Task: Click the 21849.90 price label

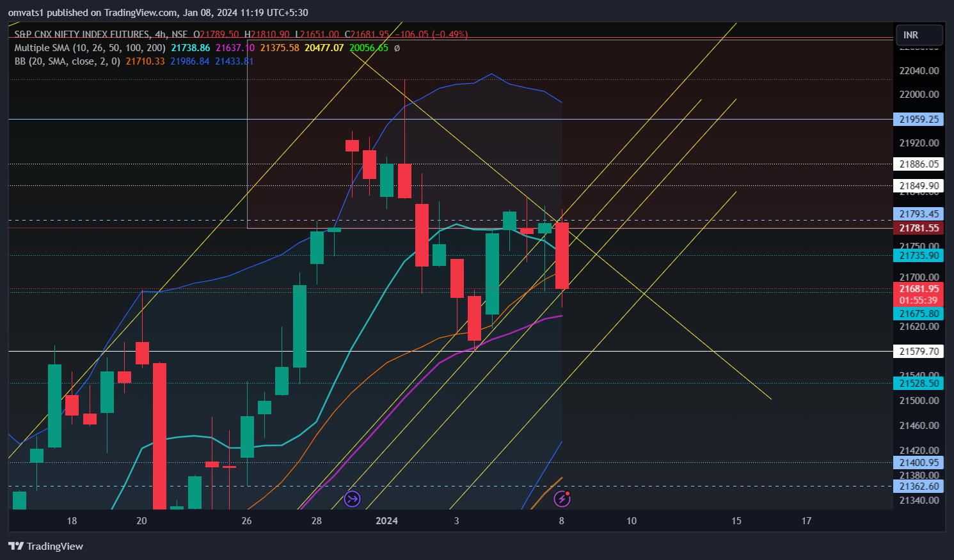Action: pyautogui.click(x=919, y=186)
